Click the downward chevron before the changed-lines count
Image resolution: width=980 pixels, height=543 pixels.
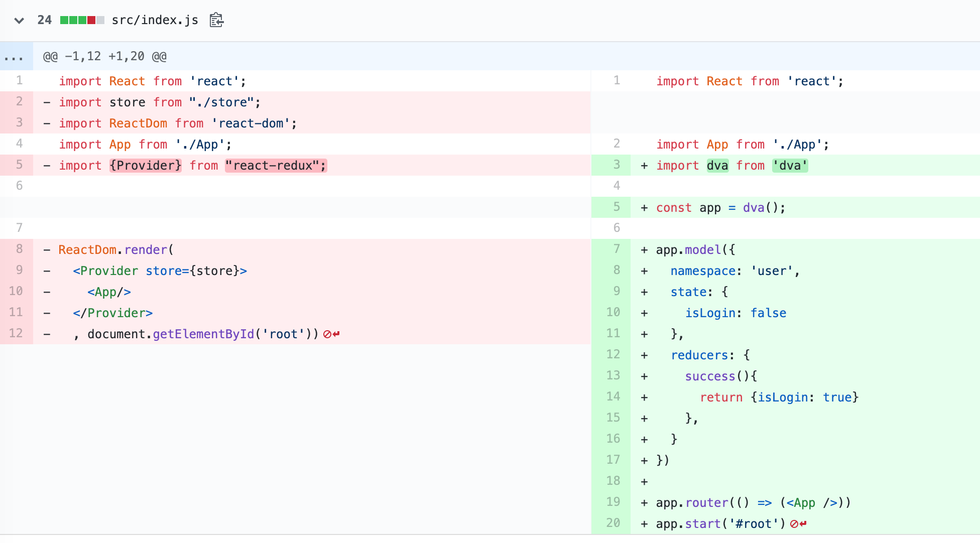[19, 21]
